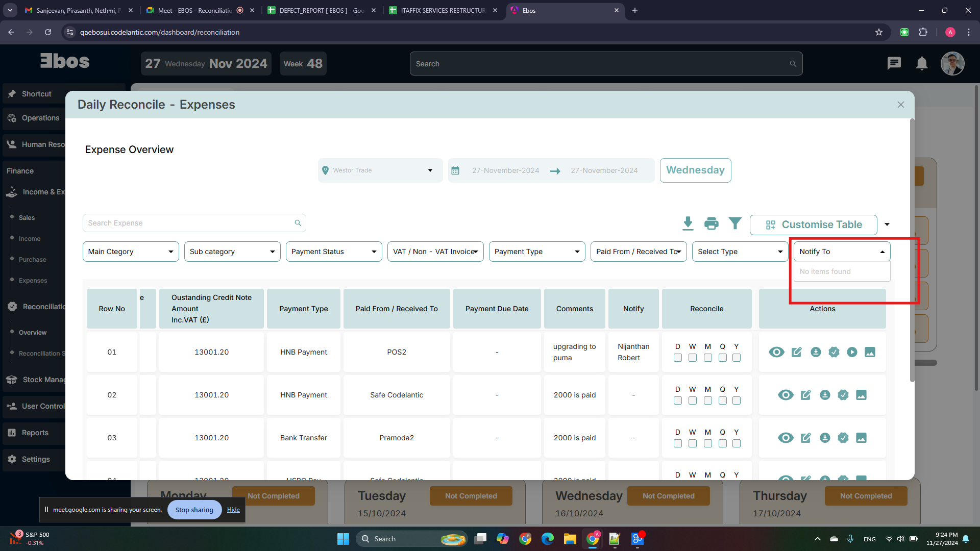980x551 pixels.
Task: Open the Payment Type filter dropdown
Action: point(537,252)
